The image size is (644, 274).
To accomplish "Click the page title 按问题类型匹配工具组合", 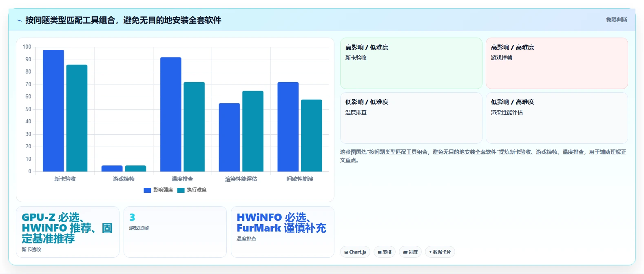I will 123,20.
